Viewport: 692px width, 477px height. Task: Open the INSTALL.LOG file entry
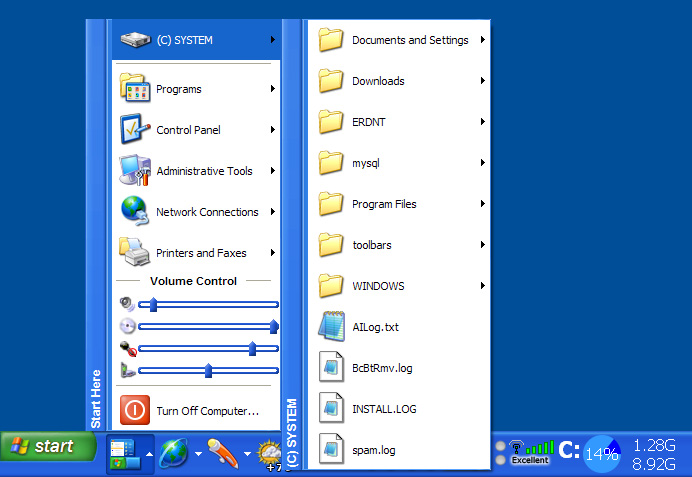click(x=399, y=409)
